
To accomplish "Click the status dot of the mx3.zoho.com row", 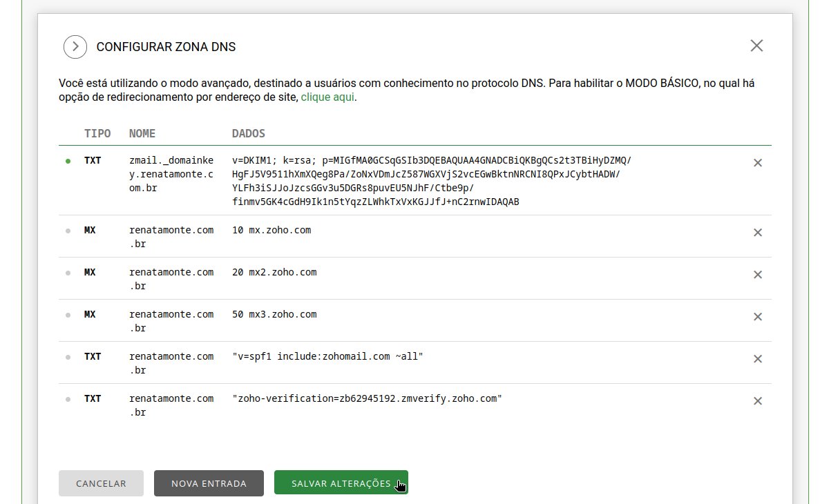I will pyautogui.click(x=68, y=315).
